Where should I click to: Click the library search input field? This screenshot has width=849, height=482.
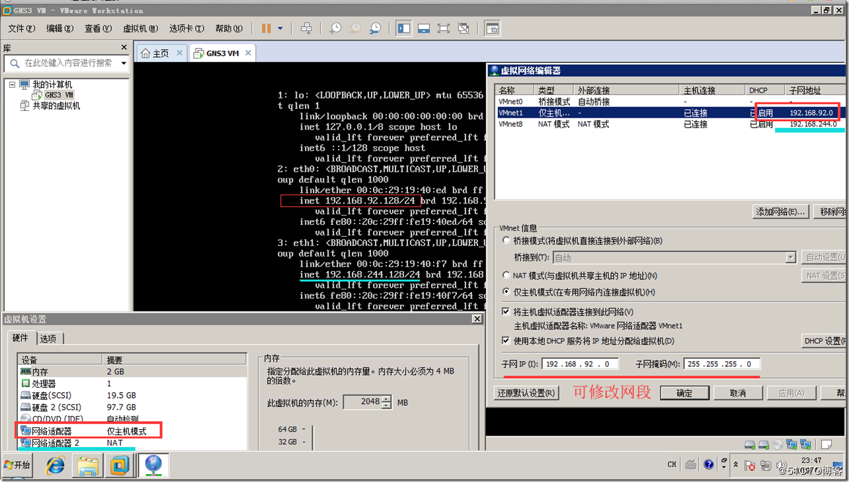[x=67, y=63]
